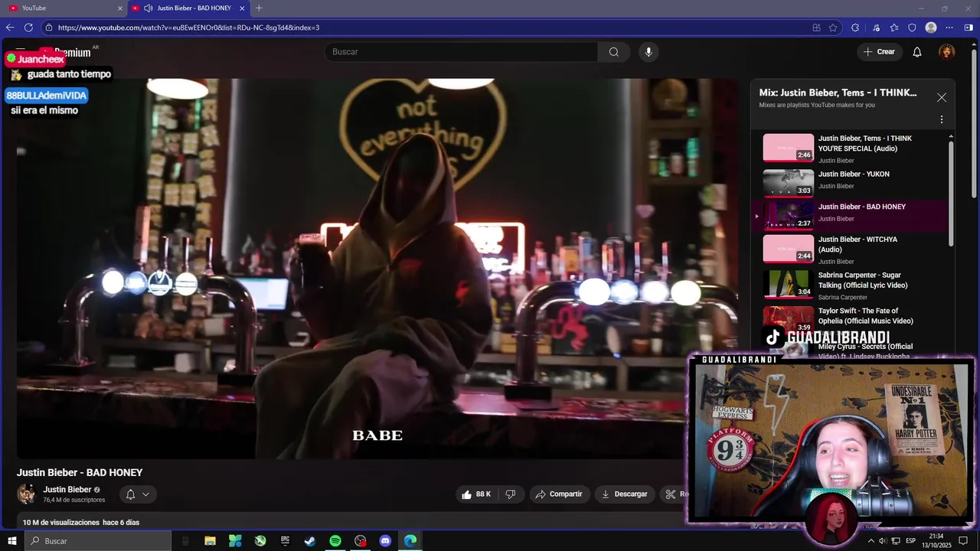Viewport: 980px width, 551px height.
Task: Click the YUKON video thumbnail
Action: (x=788, y=183)
